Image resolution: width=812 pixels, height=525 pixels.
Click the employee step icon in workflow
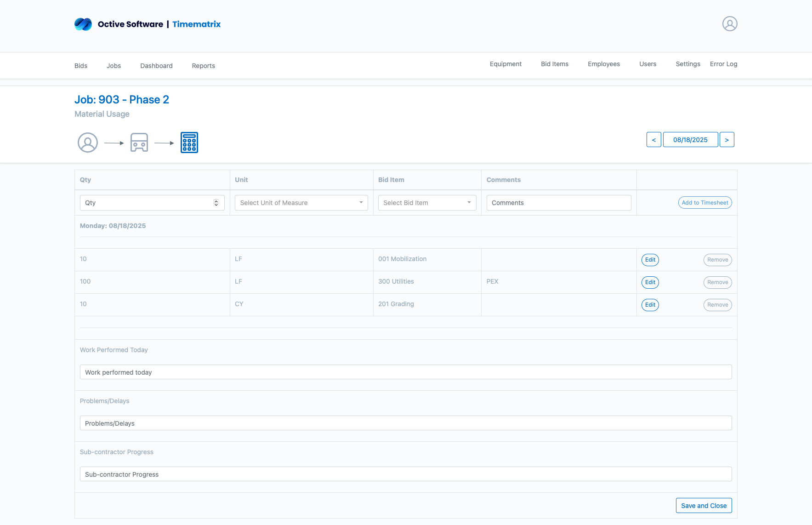[x=88, y=143]
